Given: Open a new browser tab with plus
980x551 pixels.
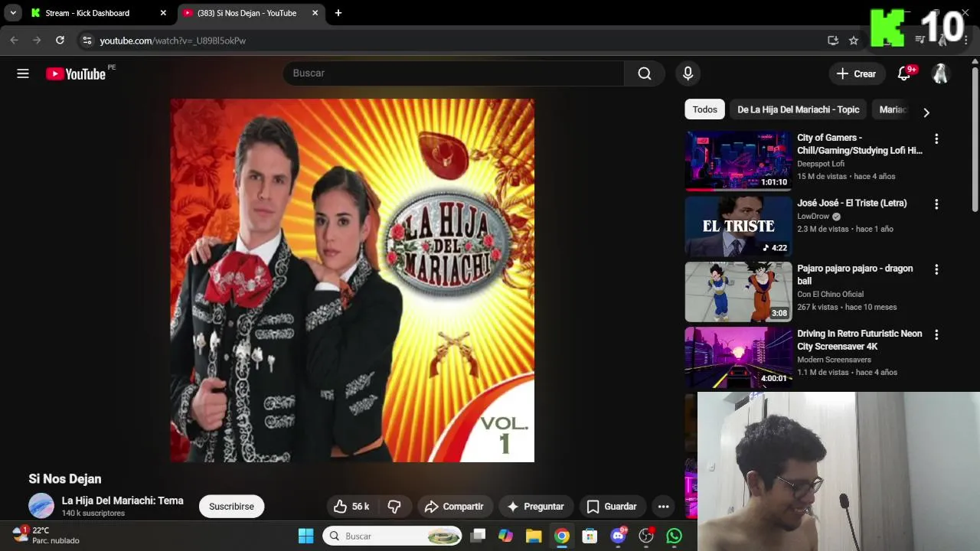Looking at the screenshot, I should click(x=338, y=13).
